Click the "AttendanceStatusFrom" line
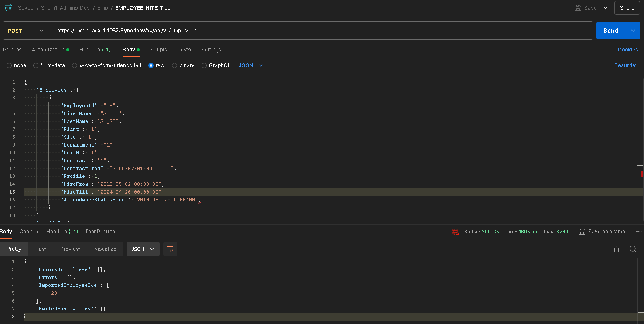 coord(130,200)
